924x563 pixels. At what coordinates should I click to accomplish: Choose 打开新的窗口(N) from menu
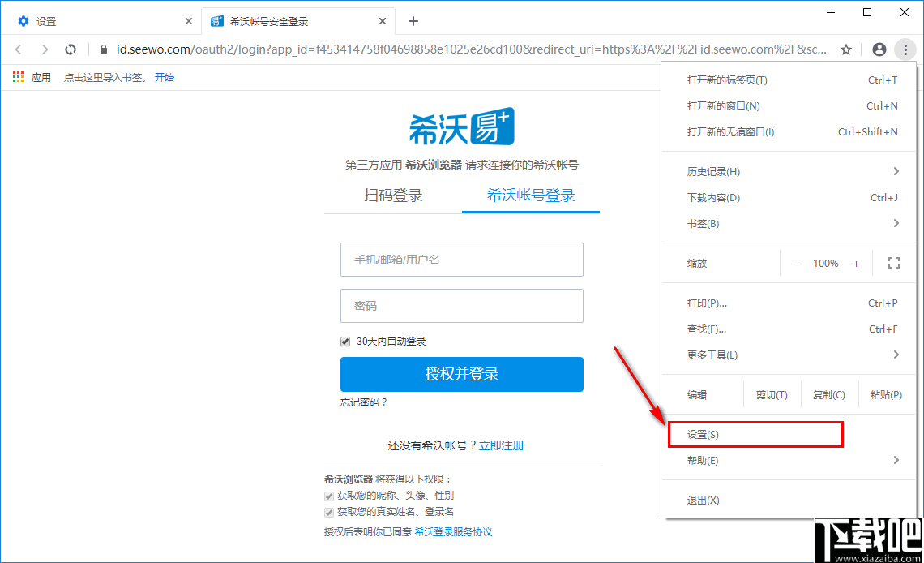[789, 106]
